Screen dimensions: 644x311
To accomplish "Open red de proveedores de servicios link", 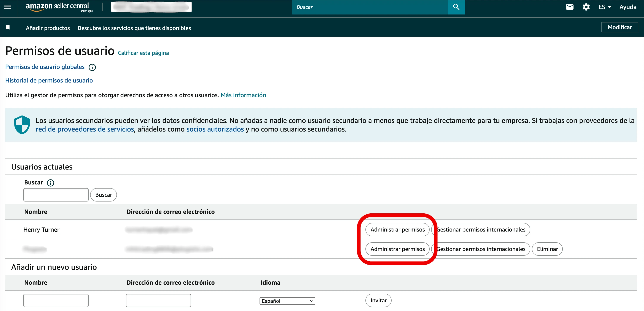I will pyautogui.click(x=85, y=129).
